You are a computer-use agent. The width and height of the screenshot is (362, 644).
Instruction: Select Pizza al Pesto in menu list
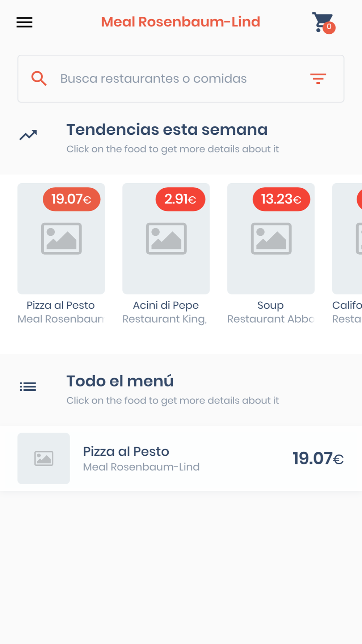click(x=181, y=459)
